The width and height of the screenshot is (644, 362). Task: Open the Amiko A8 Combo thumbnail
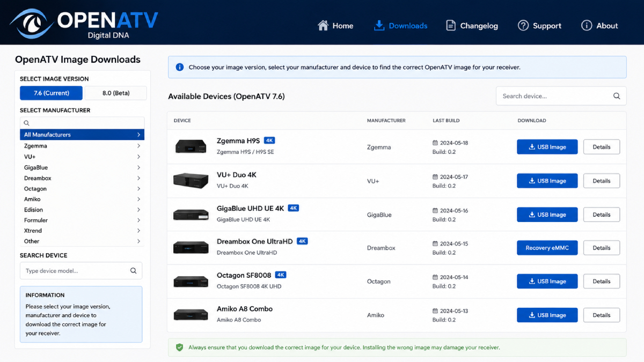pyautogui.click(x=191, y=315)
